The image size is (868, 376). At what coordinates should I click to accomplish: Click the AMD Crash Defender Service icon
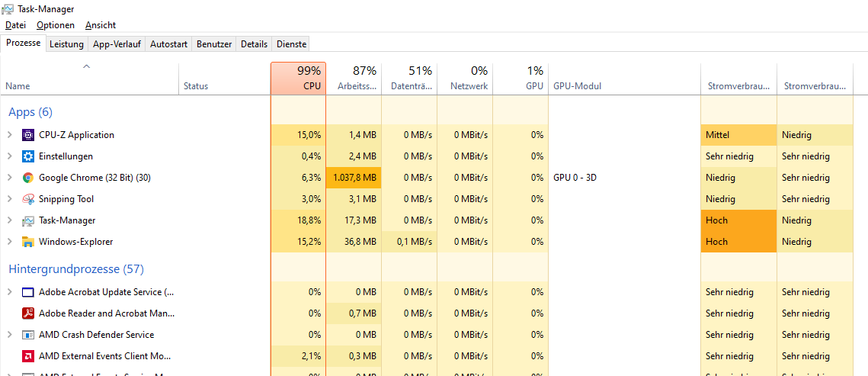(27, 335)
